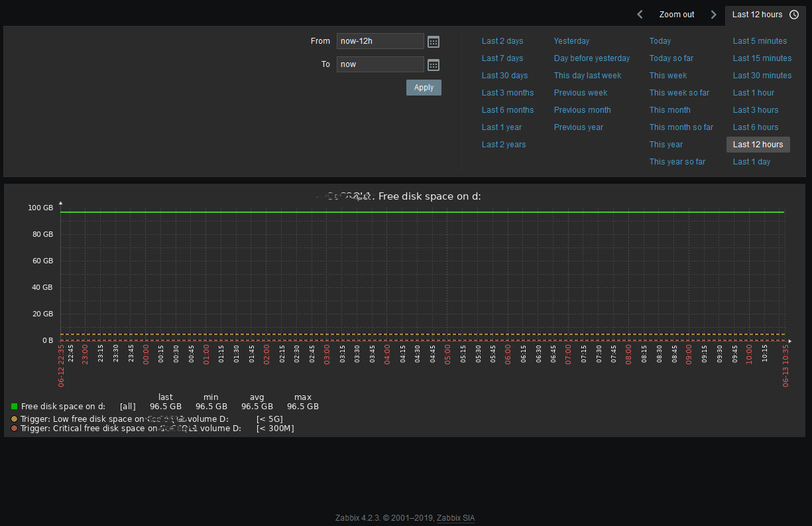Screen dimensions: 812x526
Task: Choose This month so far period
Action: coord(681,127)
